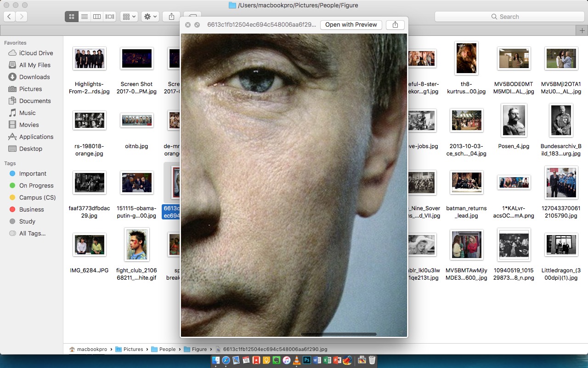Filter by the Study tag

pyautogui.click(x=22, y=221)
